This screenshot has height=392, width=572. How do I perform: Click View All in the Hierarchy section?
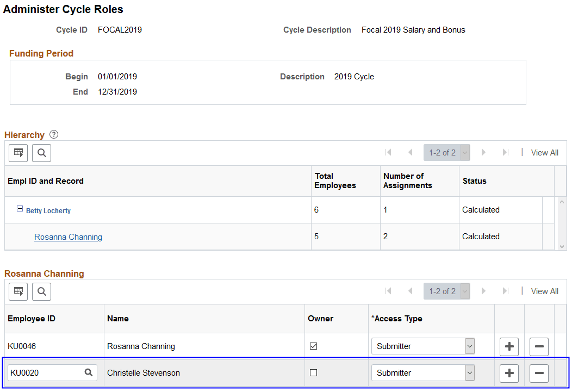point(544,152)
